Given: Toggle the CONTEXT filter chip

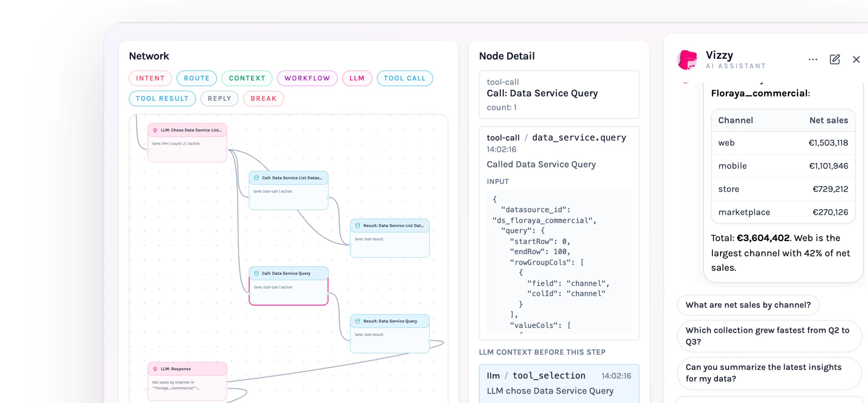Looking at the screenshot, I should coord(247,78).
